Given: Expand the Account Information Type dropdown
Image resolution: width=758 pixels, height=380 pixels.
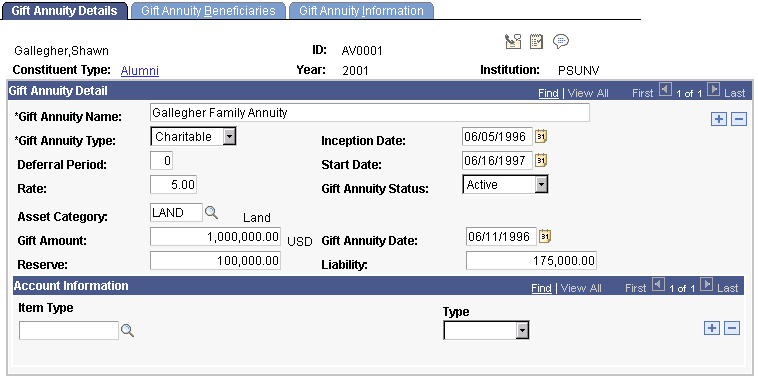Looking at the screenshot, I should click(x=522, y=331).
